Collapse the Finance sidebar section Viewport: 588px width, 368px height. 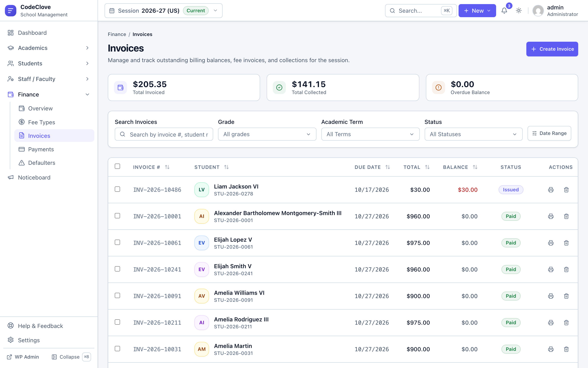pyautogui.click(x=49, y=94)
